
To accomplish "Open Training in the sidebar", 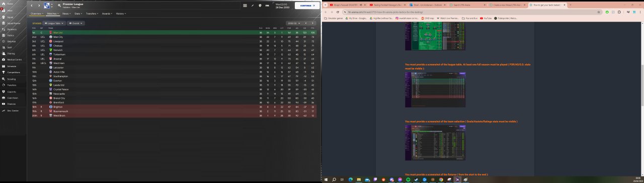I will (11, 53).
